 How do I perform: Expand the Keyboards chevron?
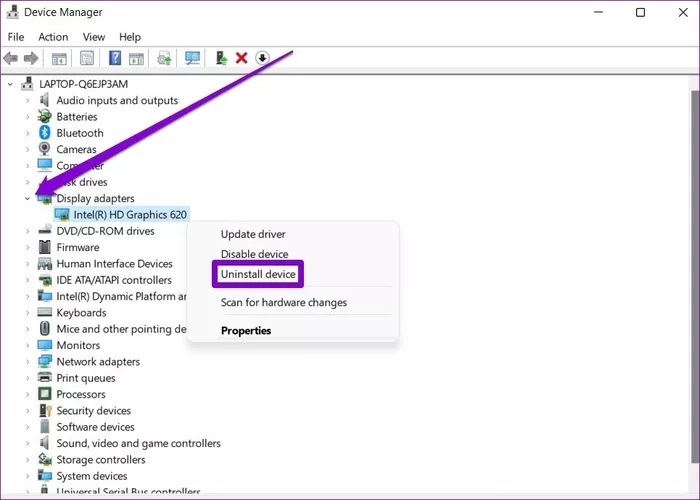[x=27, y=312]
